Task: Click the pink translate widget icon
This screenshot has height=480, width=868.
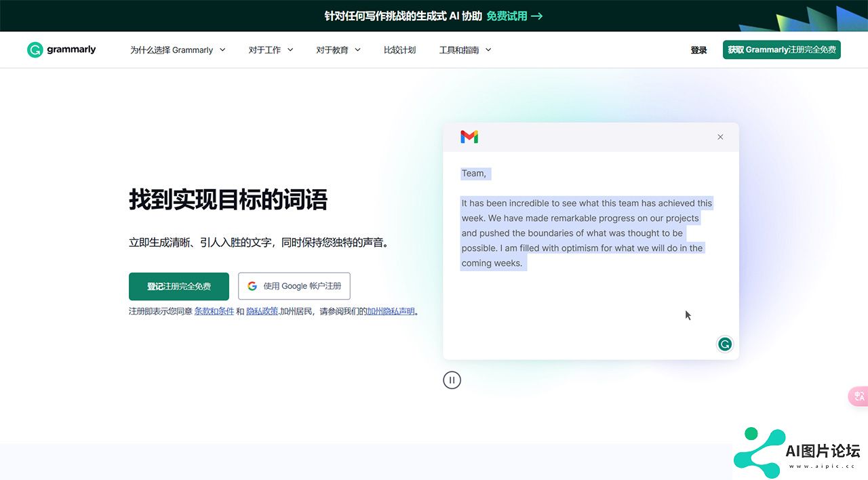Action: [859, 397]
